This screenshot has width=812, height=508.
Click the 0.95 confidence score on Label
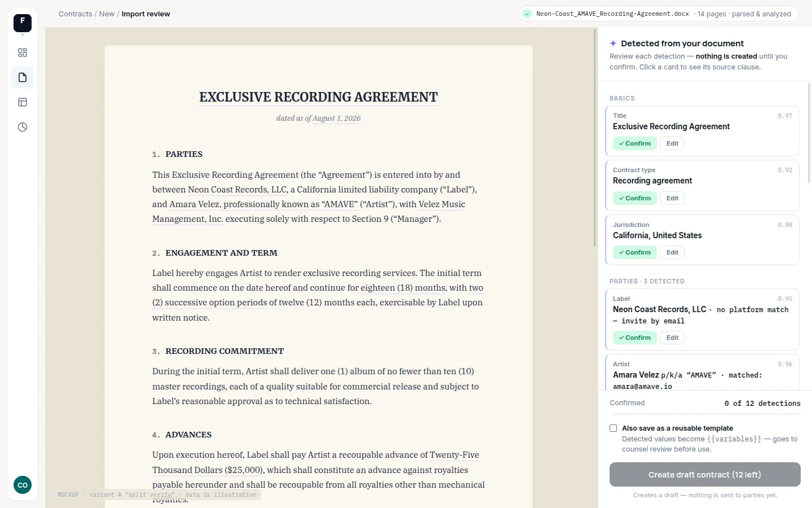pos(785,299)
